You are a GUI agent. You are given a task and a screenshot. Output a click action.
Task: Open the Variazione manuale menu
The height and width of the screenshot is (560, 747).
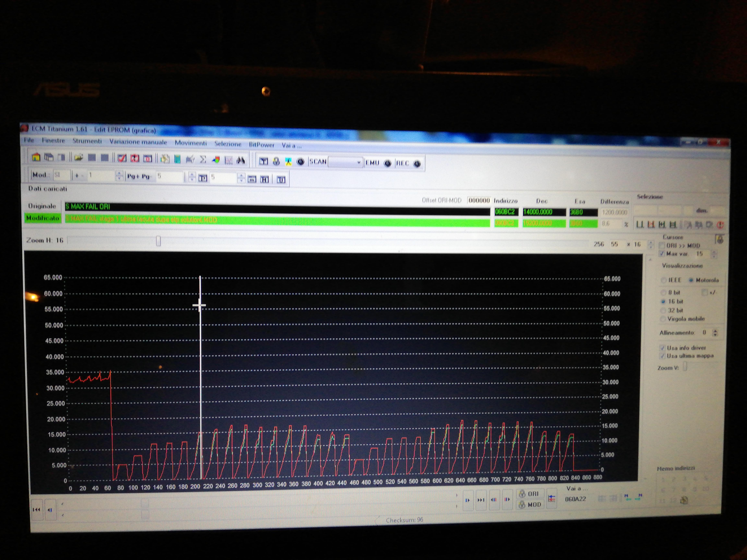pos(138,142)
